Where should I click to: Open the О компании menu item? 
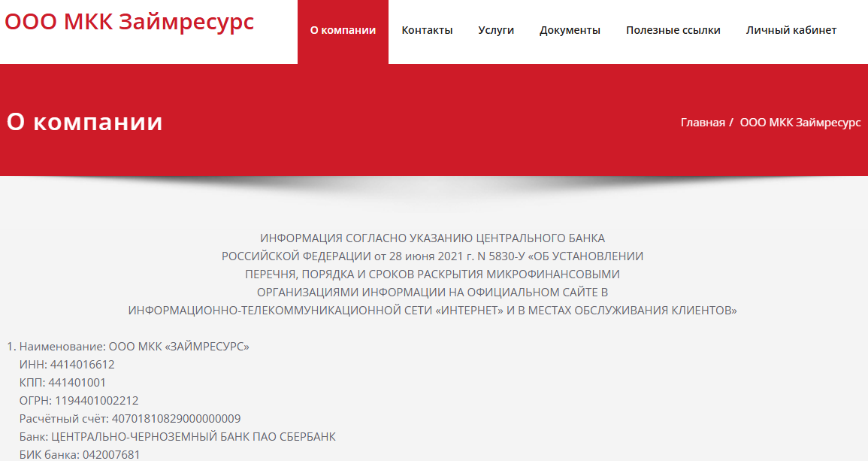click(x=343, y=30)
